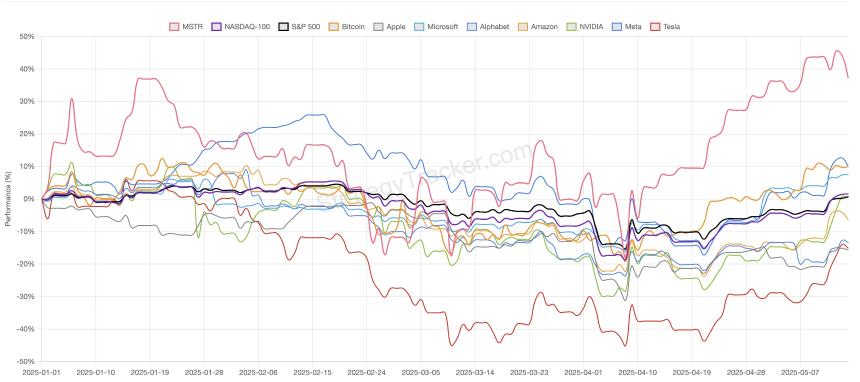860x382 pixels.
Task: Hide the Alphabet series from chart
Action: pos(488,26)
